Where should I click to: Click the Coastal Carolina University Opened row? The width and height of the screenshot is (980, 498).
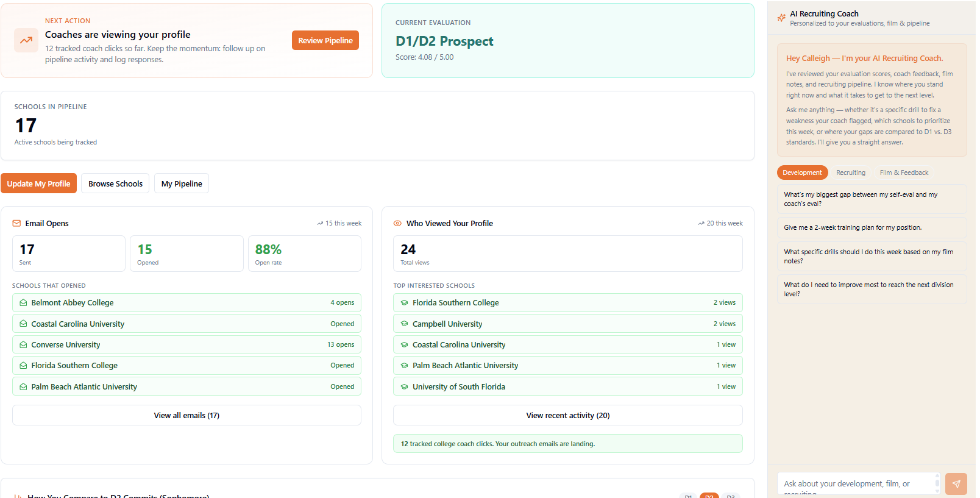click(x=186, y=324)
